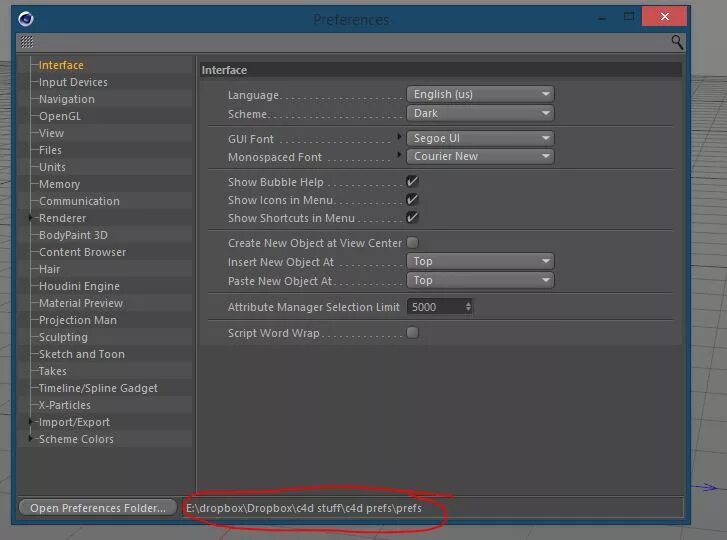Click the Open Preferences Folder button

(x=98, y=508)
